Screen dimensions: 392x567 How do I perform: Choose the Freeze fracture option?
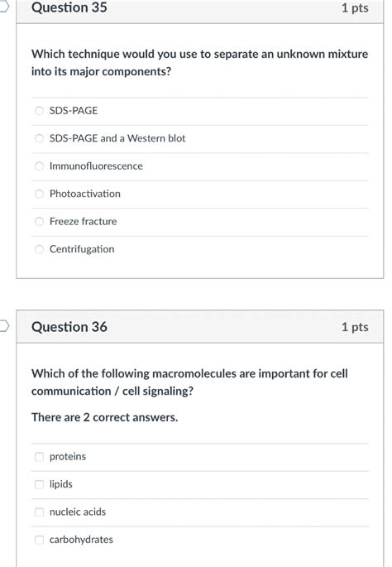tap(39, 221)
